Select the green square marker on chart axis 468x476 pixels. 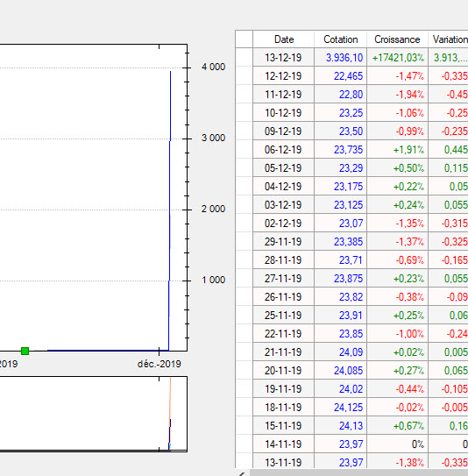(x=25, y=351)
